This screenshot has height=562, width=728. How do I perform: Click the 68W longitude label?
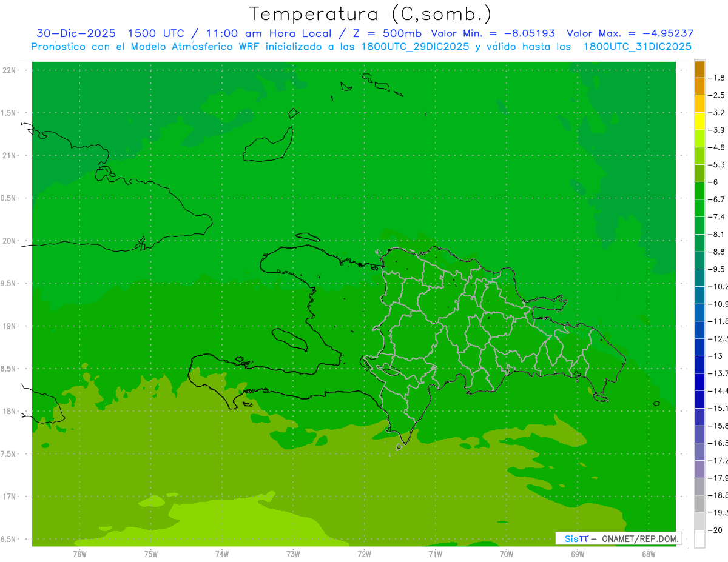click(649, 554)
